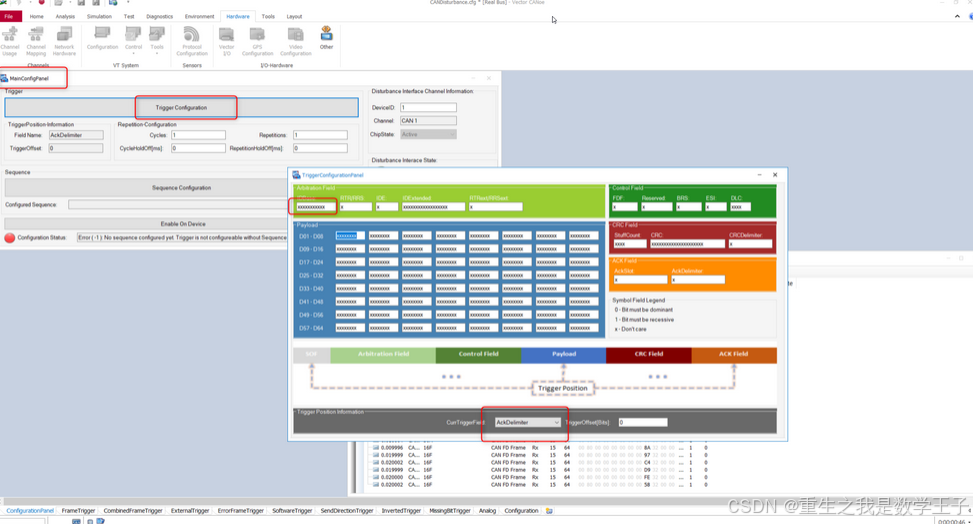Open the InvertedTrigger desktop tab
The image size is (973, 524).
pos(401,511)
